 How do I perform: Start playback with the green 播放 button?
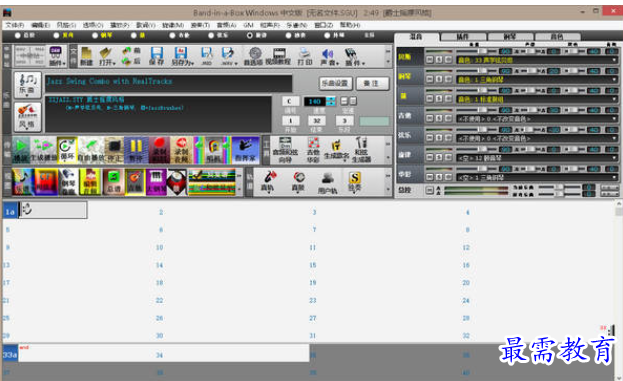21,150
